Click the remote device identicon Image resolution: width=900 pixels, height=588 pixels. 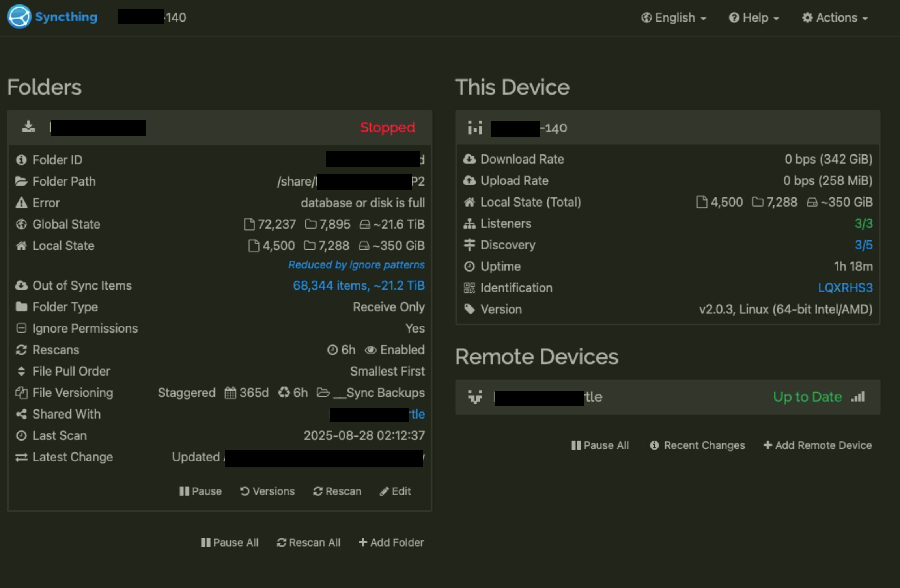coord(475,396)
